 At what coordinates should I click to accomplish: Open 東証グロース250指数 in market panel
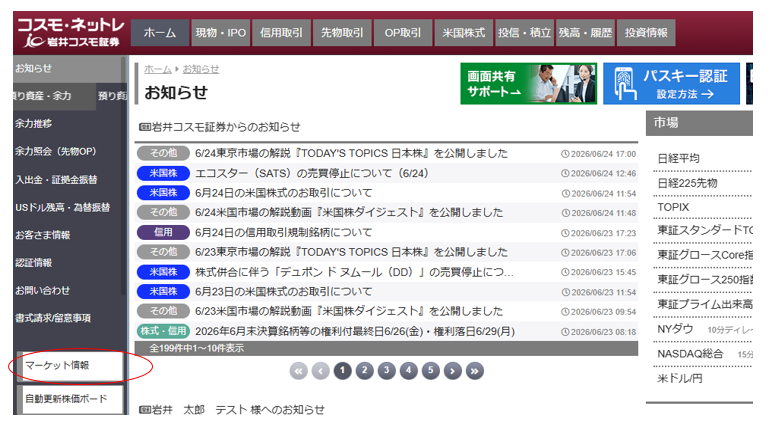point(705,279)
